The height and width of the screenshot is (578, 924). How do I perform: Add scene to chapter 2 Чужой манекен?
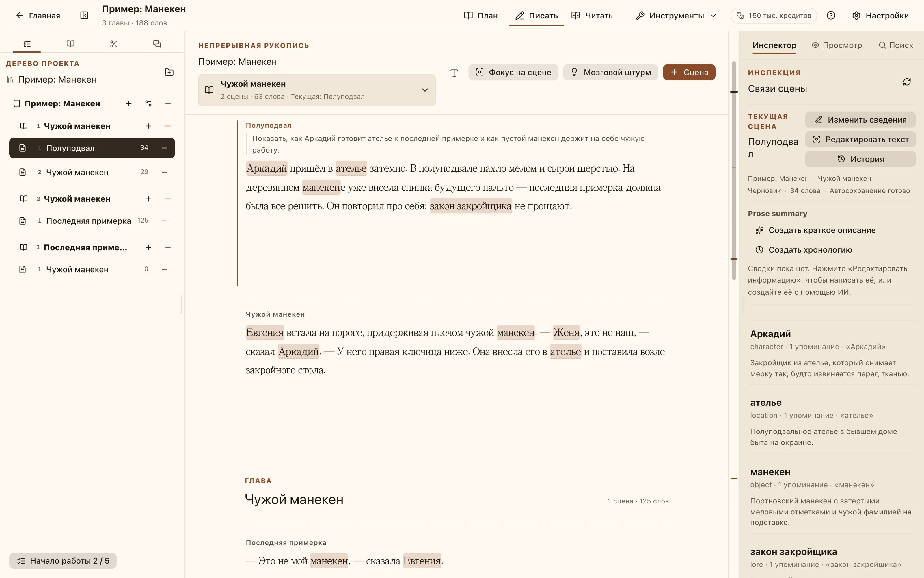pyautogui.click(x=148, y=199)
